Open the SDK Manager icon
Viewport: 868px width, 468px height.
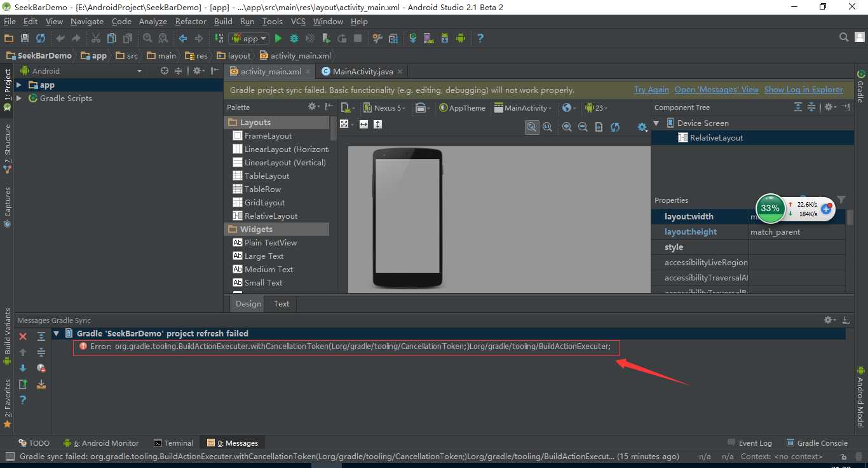pyautogui.click(x=444, y=38)
